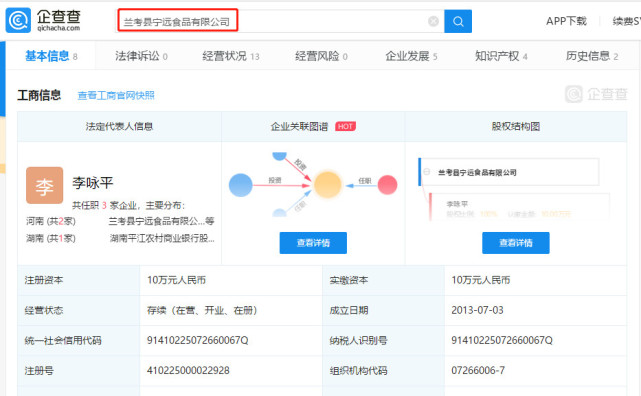The height and width of the screenshot is (396, 641).
Task: Collapse the 兰考县宁远食品有限公司 equity tree node
Action: (427, 172)
